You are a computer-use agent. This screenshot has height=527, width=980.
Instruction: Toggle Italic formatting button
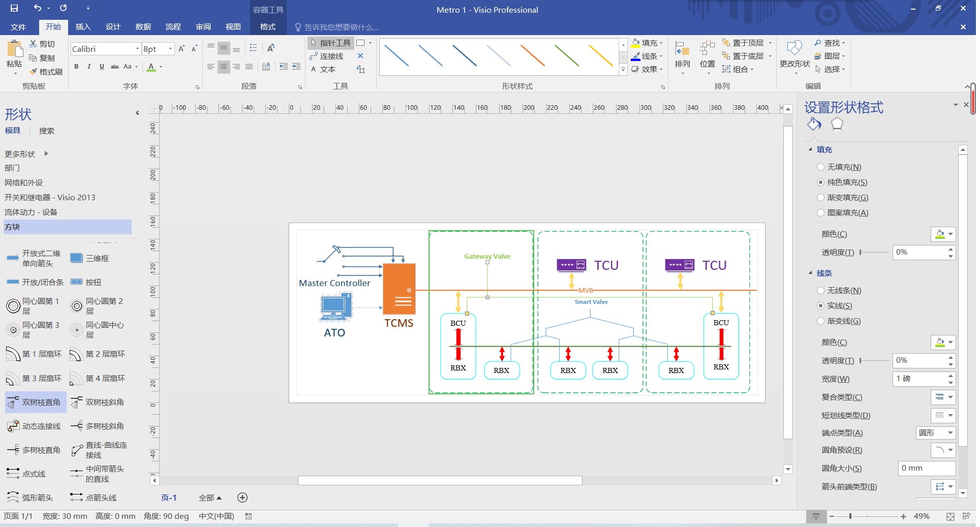tap(89, 67)
